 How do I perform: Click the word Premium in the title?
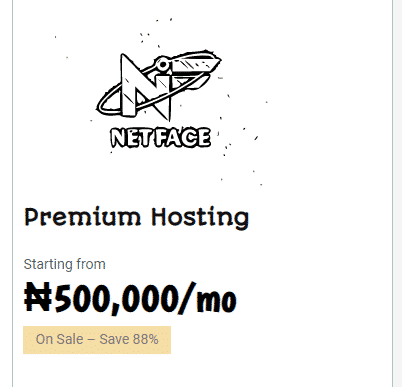[83, 217]
